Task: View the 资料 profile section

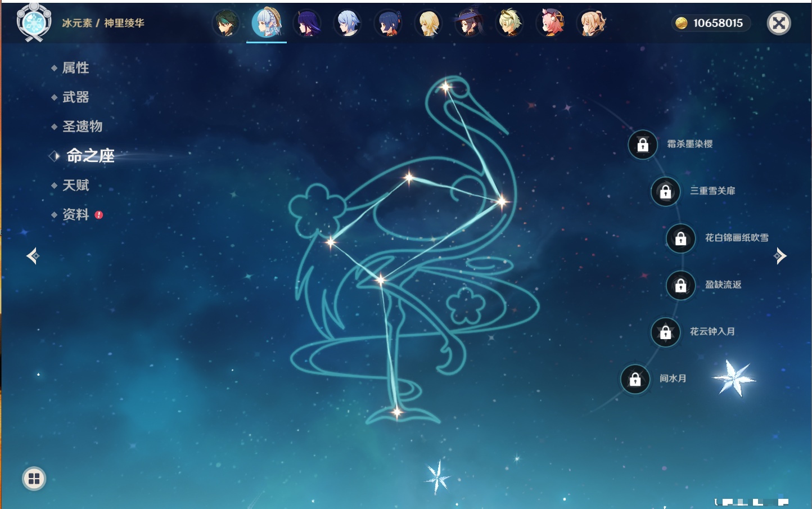Action: (x=75, y=215)
